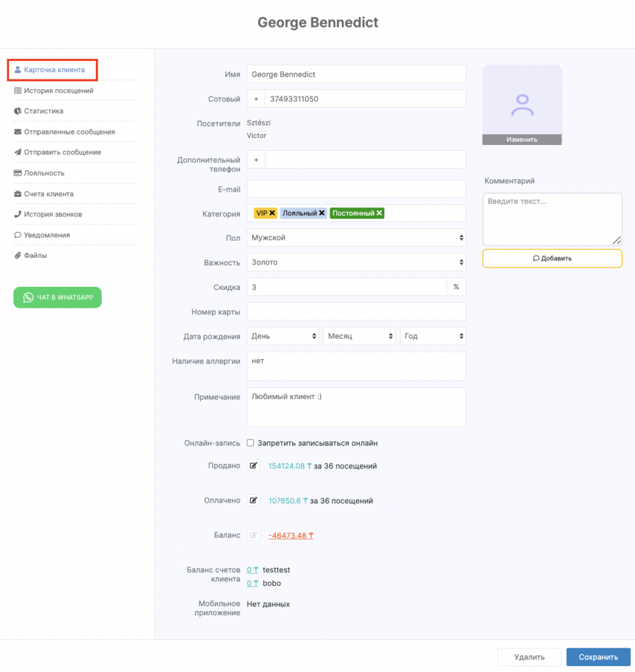The image size is (635, 672).
Task: Click the Сохранить button
Action: pos(598,657)
